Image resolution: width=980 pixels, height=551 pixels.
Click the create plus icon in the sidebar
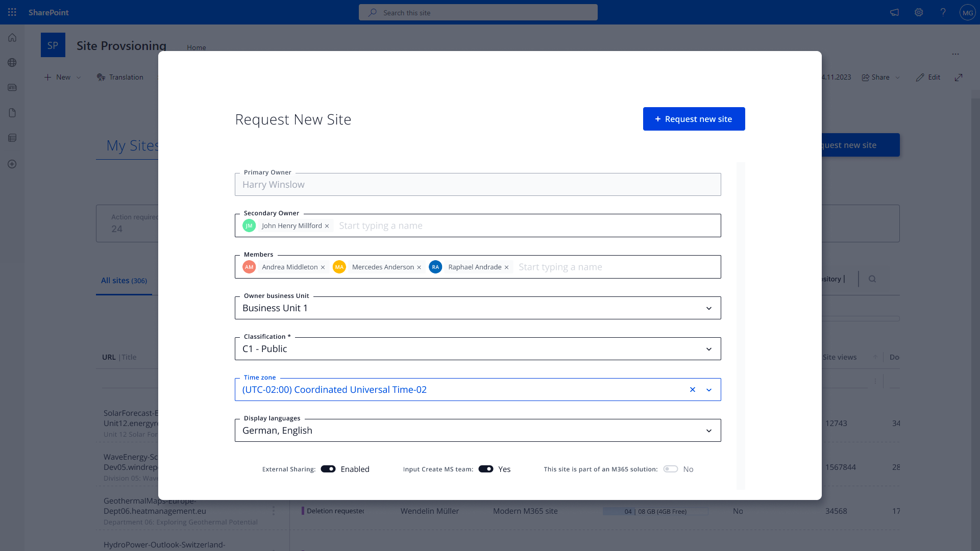[x=12, y=164]
